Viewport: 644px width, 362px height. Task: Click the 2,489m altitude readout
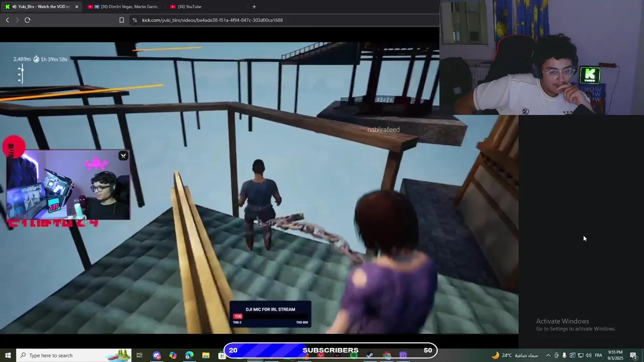(x=22, y=59)
